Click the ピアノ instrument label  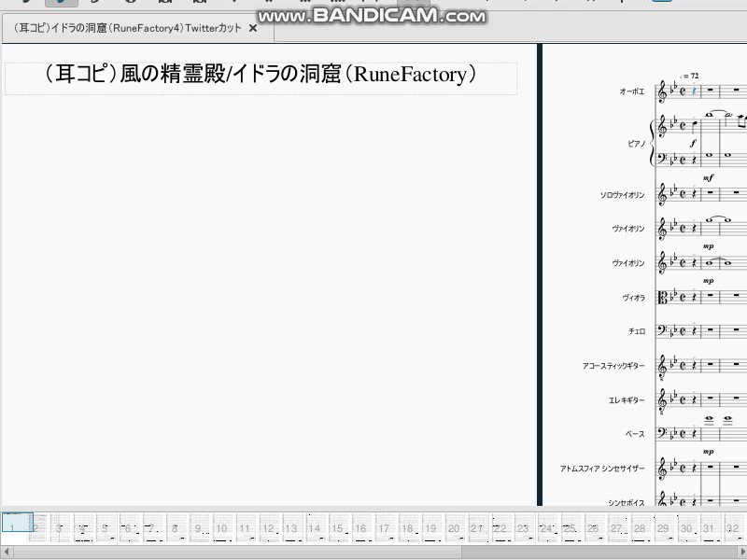tap(636, 144)
